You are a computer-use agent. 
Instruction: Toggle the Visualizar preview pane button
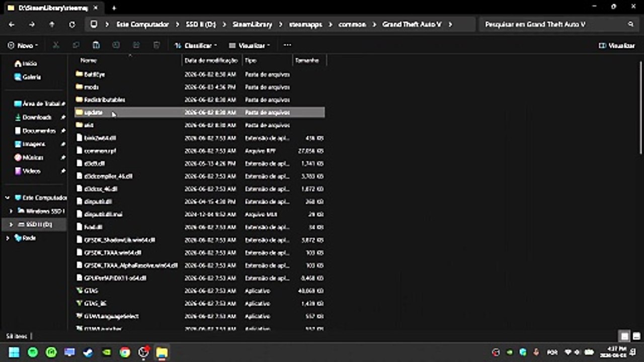tap(617, 45)
